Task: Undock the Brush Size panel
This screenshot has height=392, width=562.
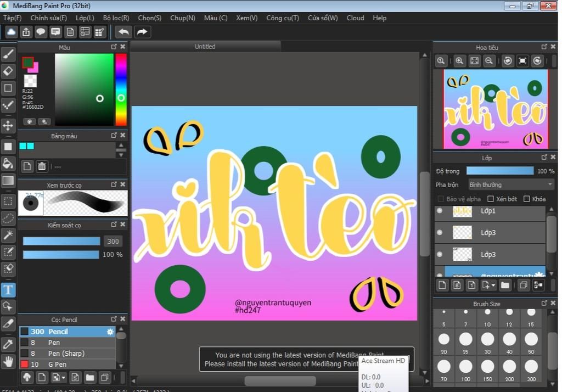Action: (x=544, y=303)
